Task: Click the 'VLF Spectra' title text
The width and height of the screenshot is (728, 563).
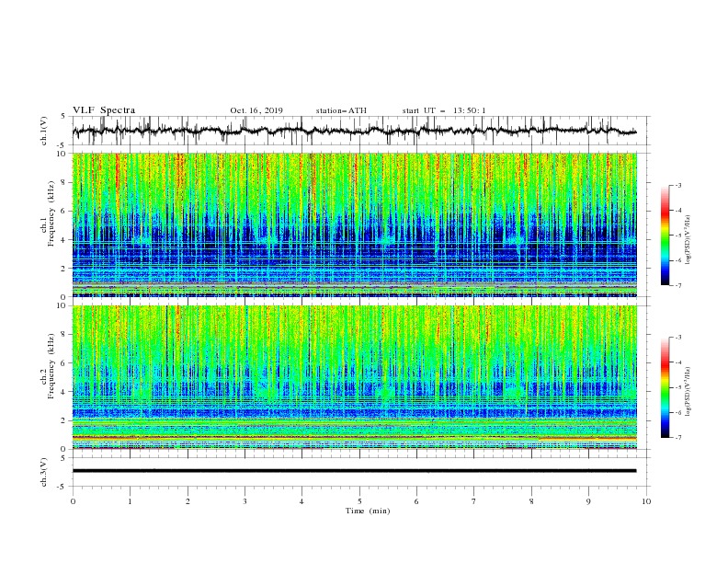Action: (x=104, y=110)
